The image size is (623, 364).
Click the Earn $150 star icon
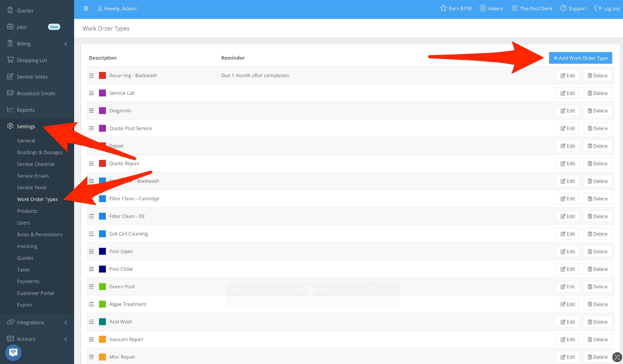pos(443,8)
